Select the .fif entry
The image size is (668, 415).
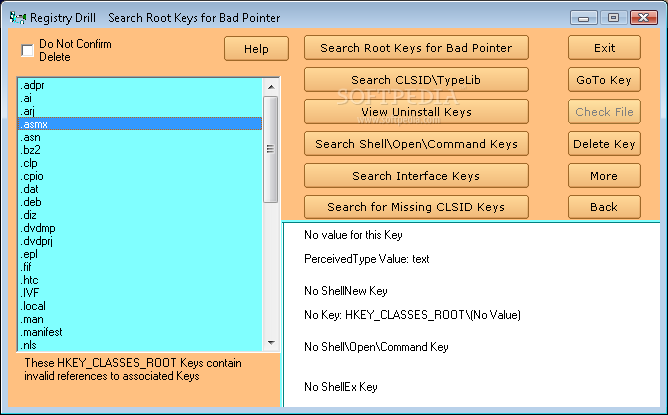tap(140, 267)
